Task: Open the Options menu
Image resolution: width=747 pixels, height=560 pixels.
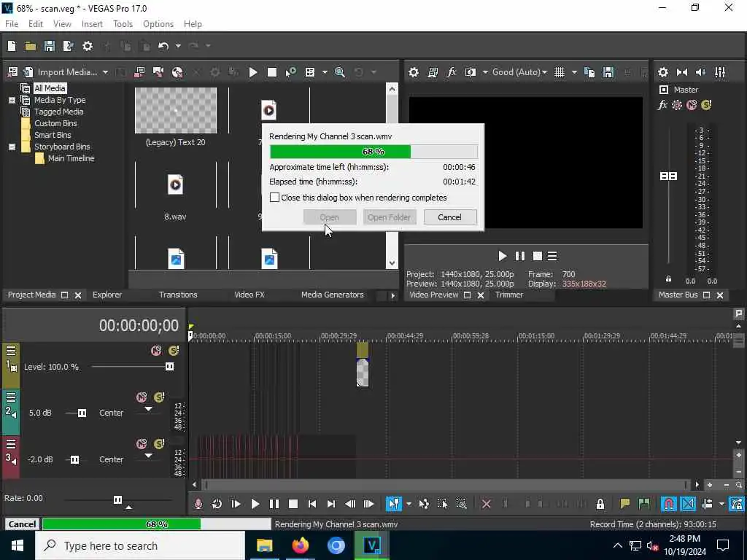Action: (158, 24)
